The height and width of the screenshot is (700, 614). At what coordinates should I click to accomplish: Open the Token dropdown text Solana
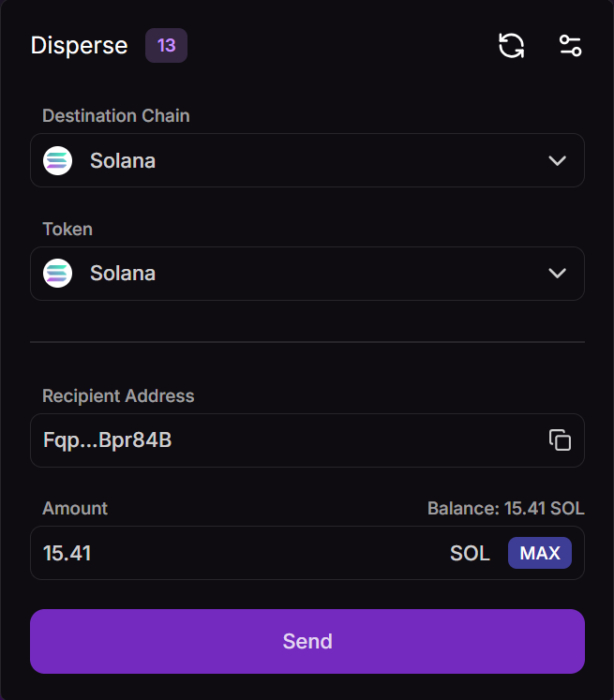coord(123,273)
